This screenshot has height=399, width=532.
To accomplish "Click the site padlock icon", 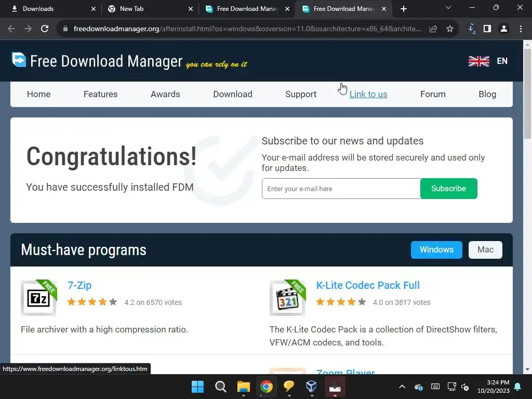I will pyautogui.click(x=65, y=29).
